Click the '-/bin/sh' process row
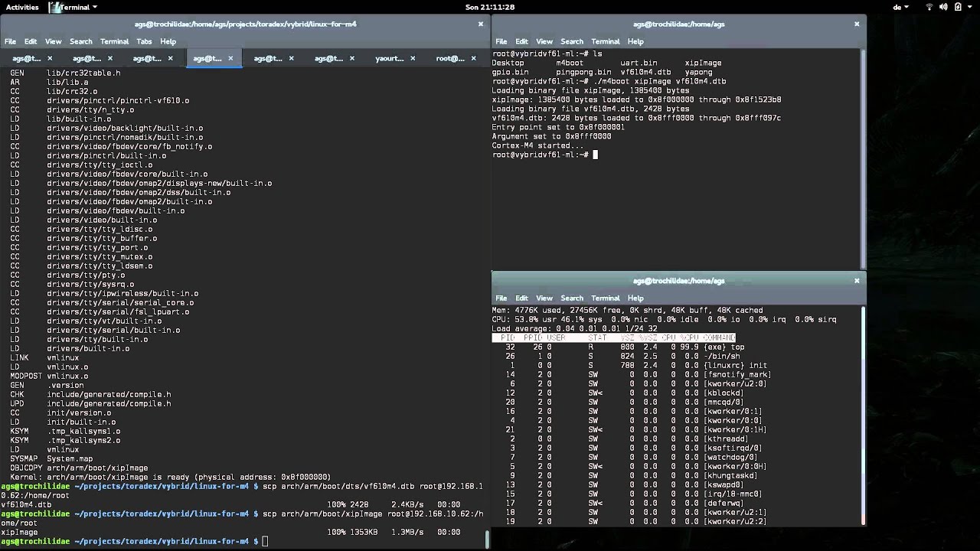The width and height of the screenshot is (980, 551). (x=622, y=356)
